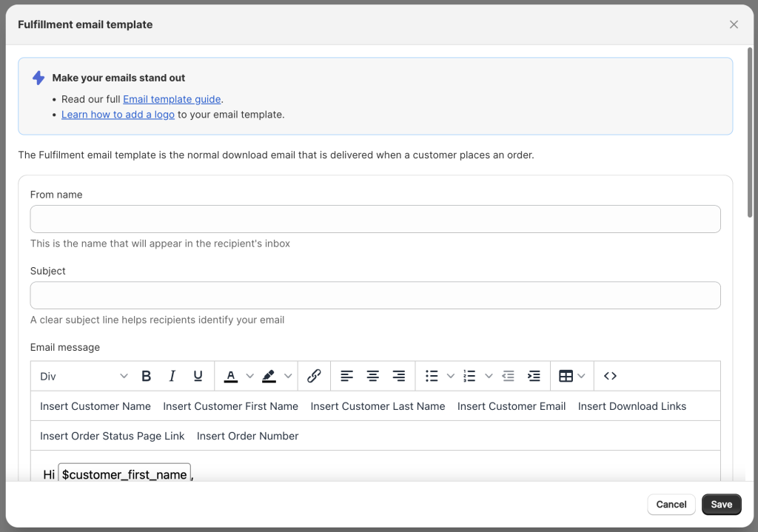Insert a hyperlink using the link icon
This screenshot has width=758, height=532.
pyautogui.click(x=314, y=376)
